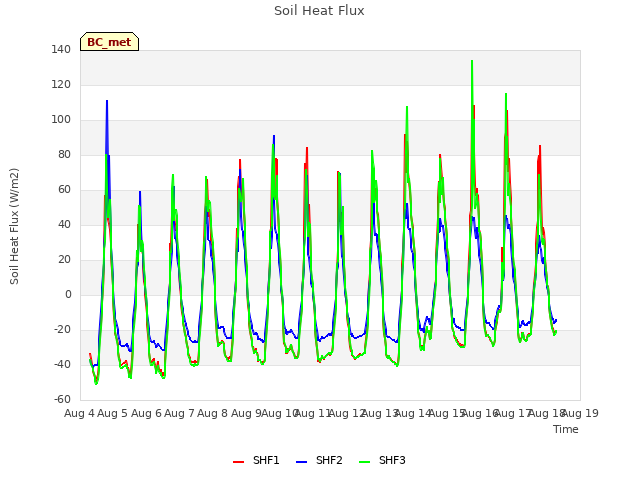The width and height of the screenshot is (640, 480).
Task: Click the BC_met annotation label
Action: [x=109, y=42]
